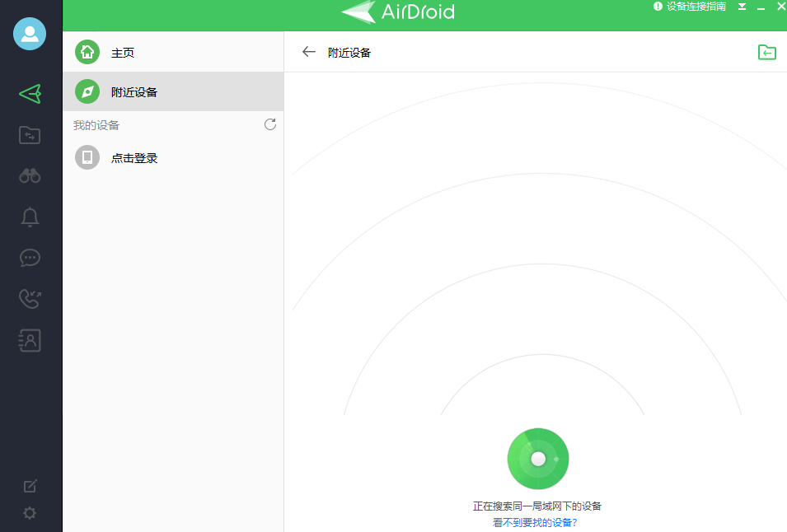The height and width of the screenshot is (532, 787).
Task: Select the 主页 menu item
Action: pos(174,52)
